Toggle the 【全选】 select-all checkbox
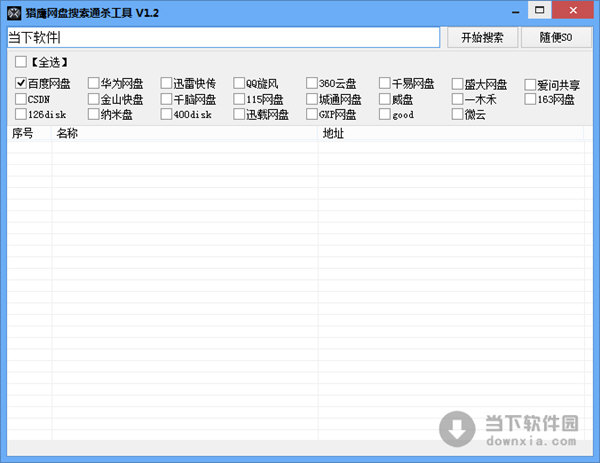 coord(21,62)
